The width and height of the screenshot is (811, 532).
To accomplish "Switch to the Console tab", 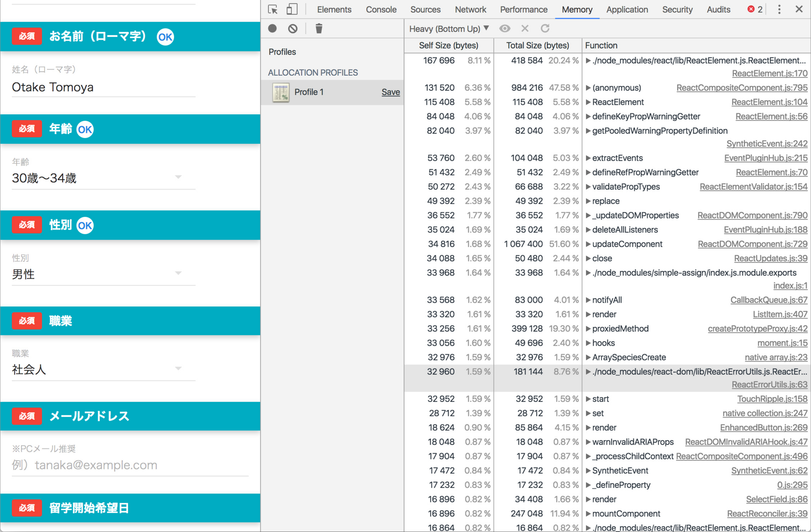I will 381,9.
